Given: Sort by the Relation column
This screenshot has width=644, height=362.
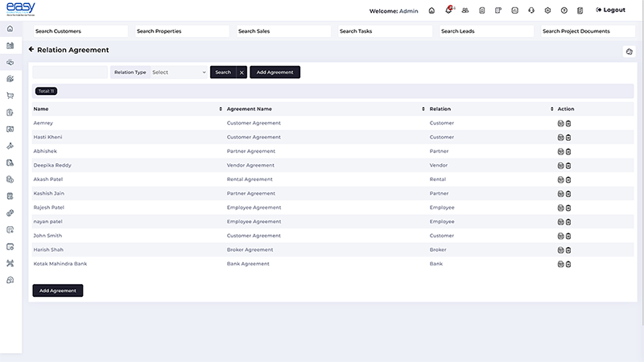Looking at the screenshot, I should click(x=551, y=109).
